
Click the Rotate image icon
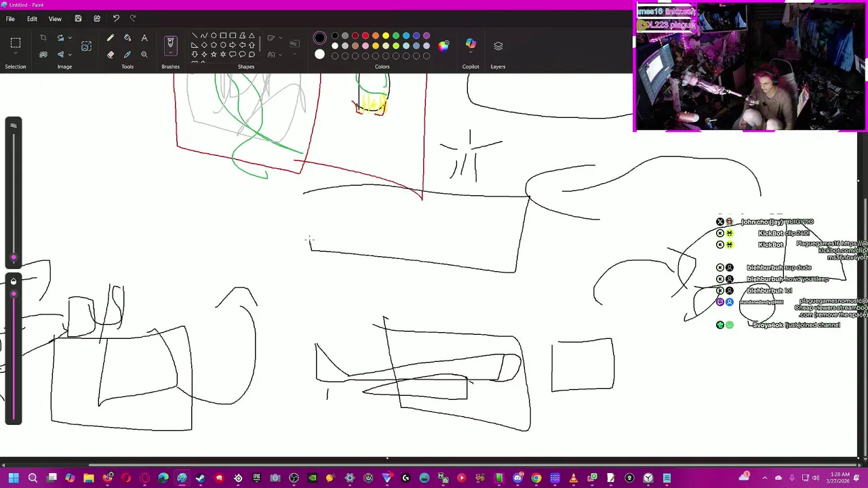[x=60, y=38]
